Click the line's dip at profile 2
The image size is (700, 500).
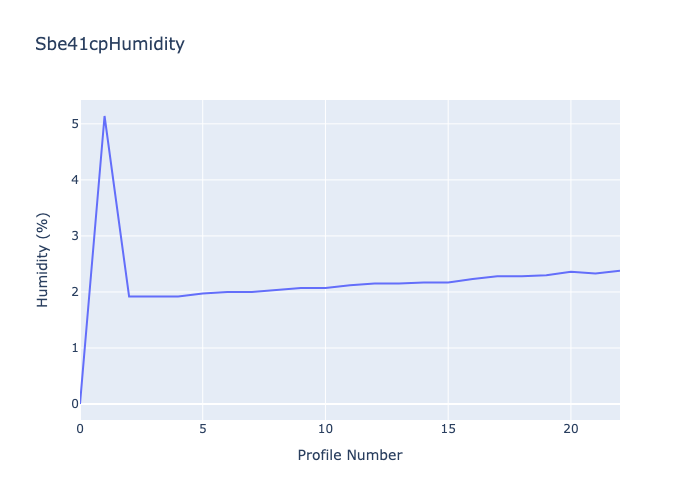click(x=129, y=296)
